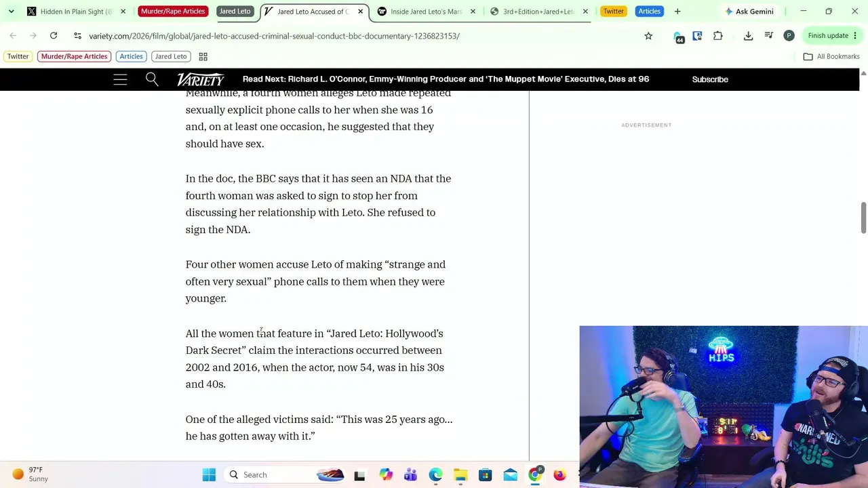Open the Chrome profile P avatar

(789, 36)
